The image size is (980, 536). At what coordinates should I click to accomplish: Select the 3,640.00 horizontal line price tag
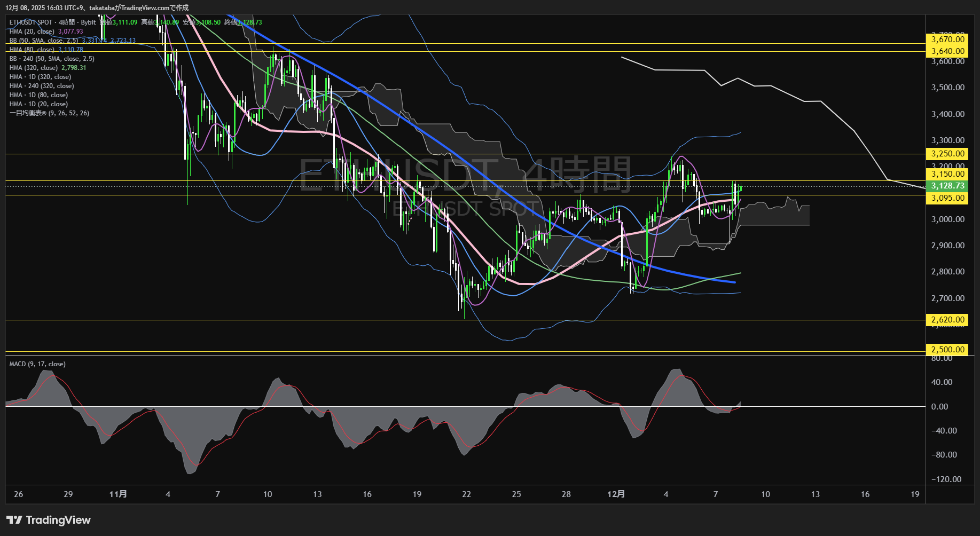947,51
